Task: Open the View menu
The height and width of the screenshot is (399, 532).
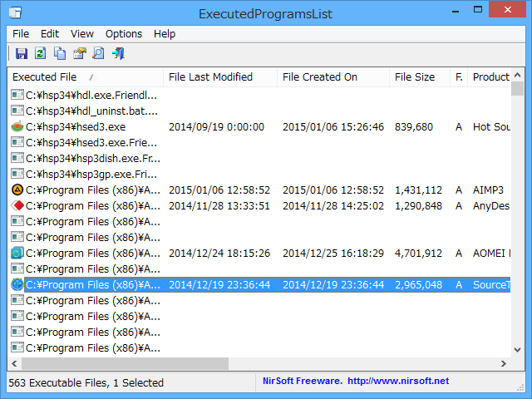Action: pos(81,34)
